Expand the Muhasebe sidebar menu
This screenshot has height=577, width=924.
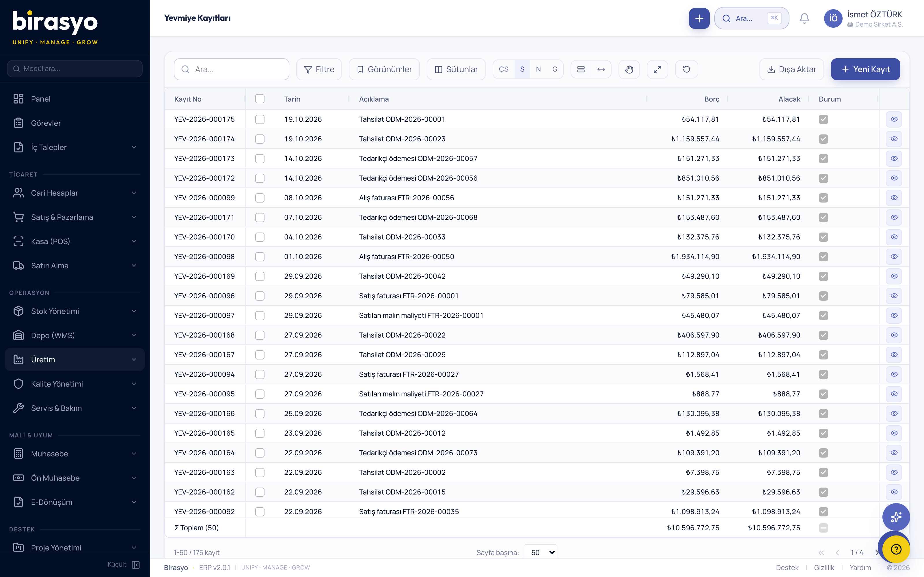pos(75,453)
